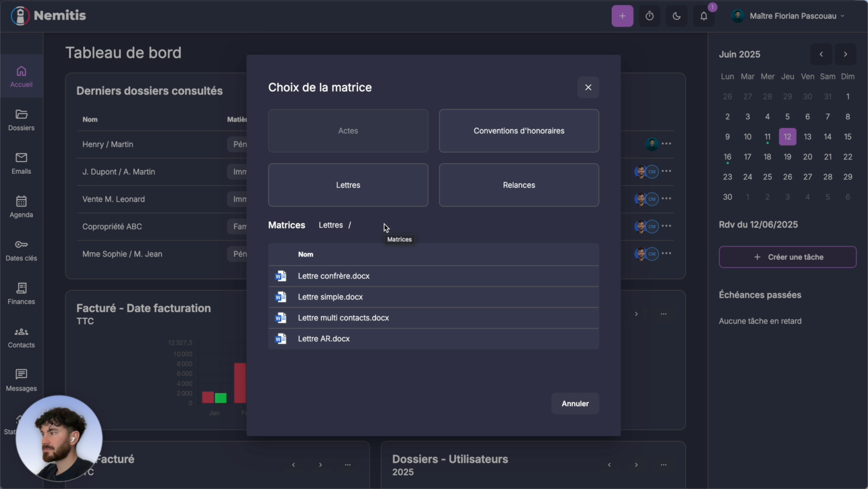
Task: Open the Contacts sidebar section
Action: pyautogui.click(x=21, y=337)
